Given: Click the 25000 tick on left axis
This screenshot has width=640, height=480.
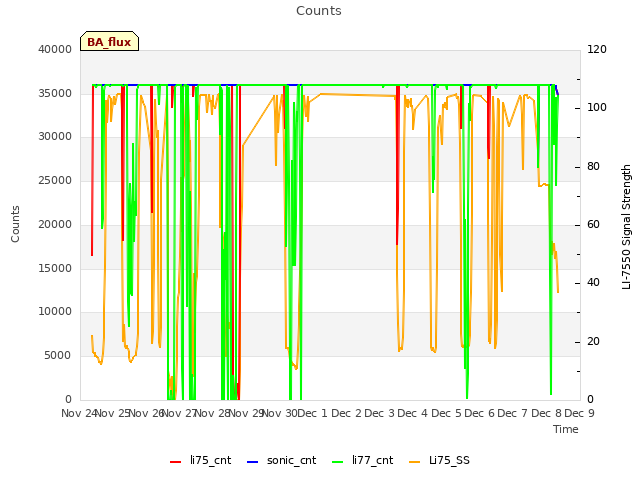Looking at the screenshot, I should [55, 180].
